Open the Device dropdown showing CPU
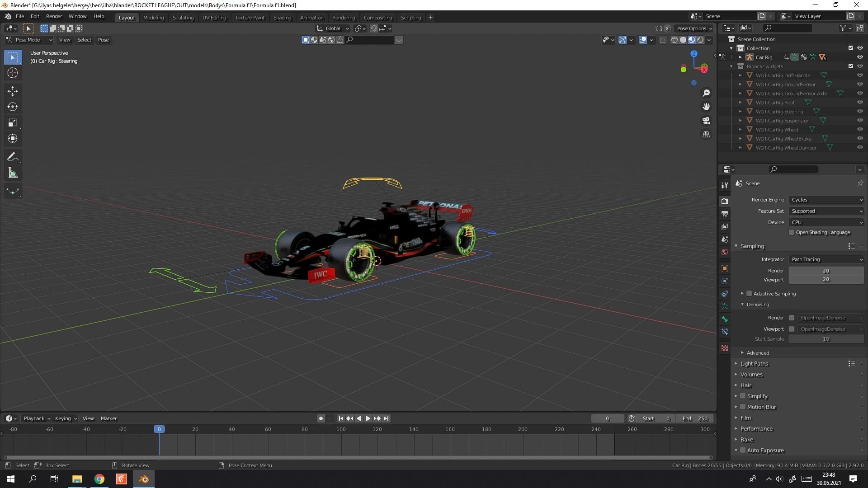 [826, 222]
